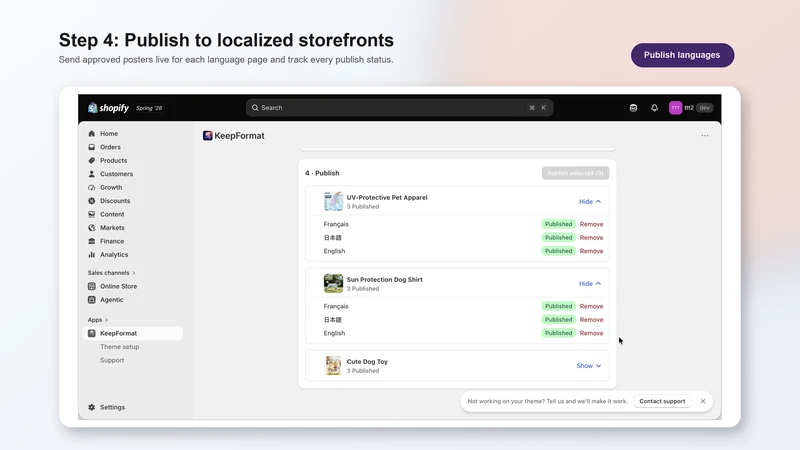Select Theme setup under KeepFormat

click(x=119, y=347)
